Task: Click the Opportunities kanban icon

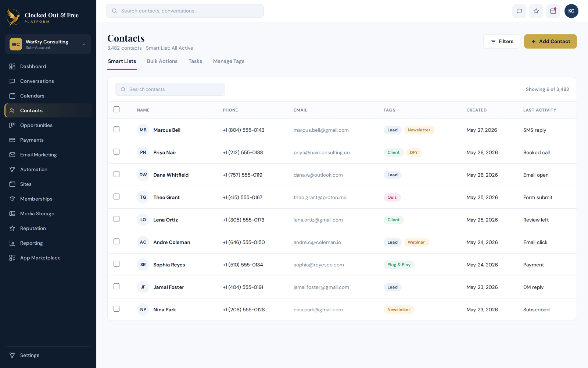Action: 12,125
